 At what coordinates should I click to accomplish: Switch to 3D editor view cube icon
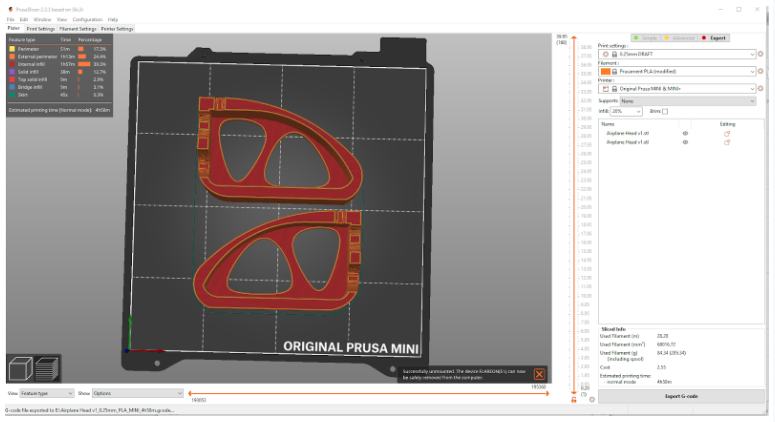(x=20, y=369)
